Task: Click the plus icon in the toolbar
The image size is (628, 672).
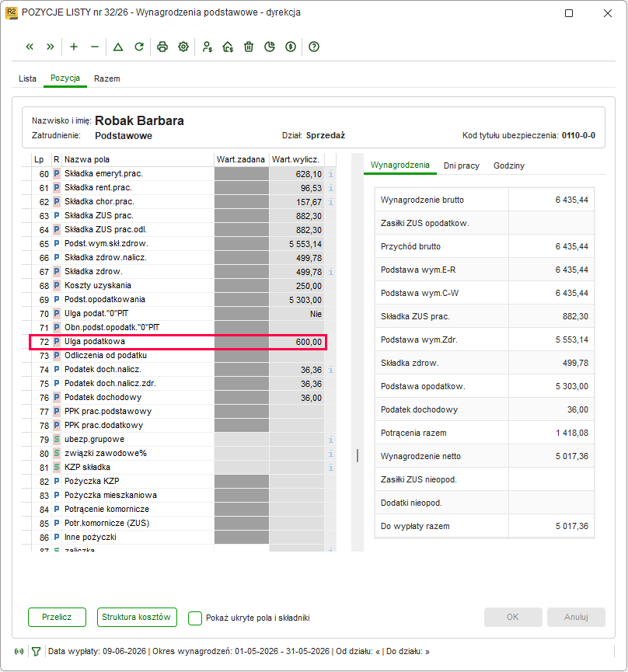Action: (74, 47)
